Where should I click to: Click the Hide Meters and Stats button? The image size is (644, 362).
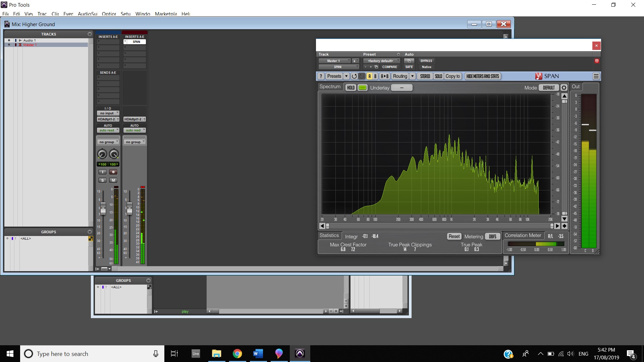[482, 76]
